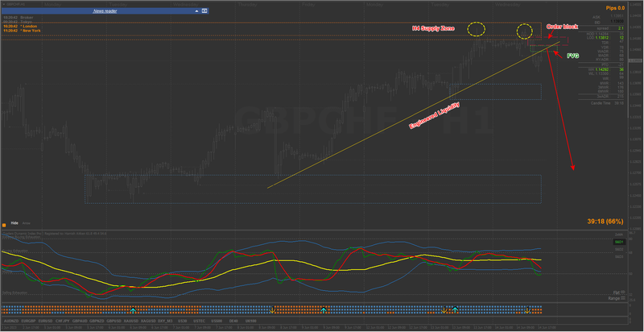The width and height of the screenshot is (644, 332).
Task: Select the Engineered Liquidity trendline label
Action: (x=434, y=116)
